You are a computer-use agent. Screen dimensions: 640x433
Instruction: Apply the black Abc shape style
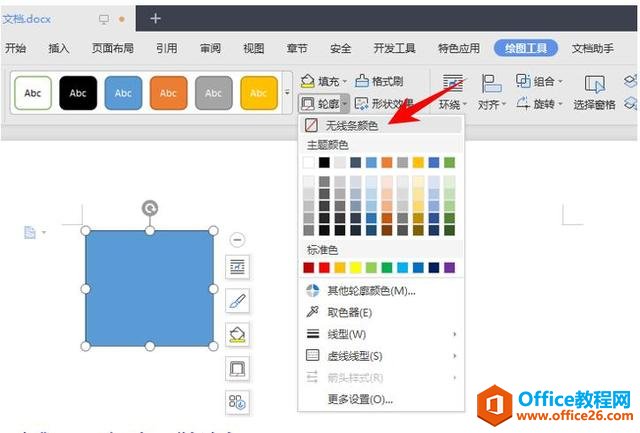(78, 93)
